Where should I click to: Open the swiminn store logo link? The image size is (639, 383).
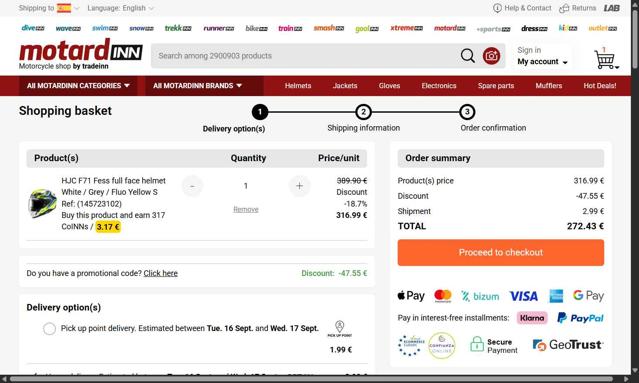point(105,28)
